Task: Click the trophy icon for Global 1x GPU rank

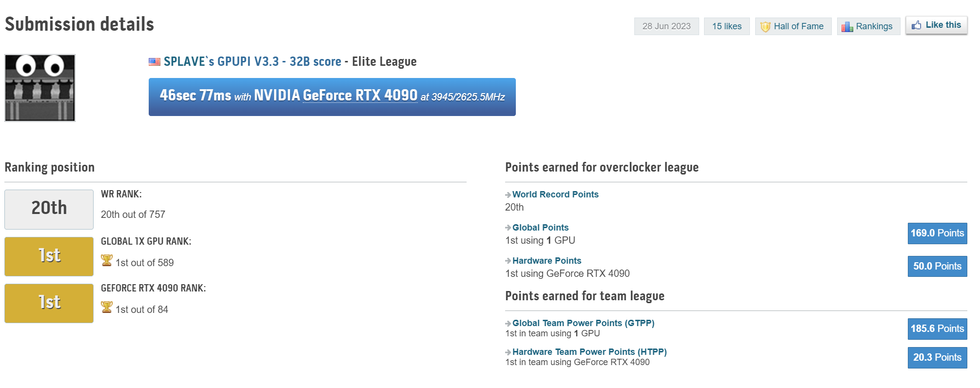Action: pos(107,260)
